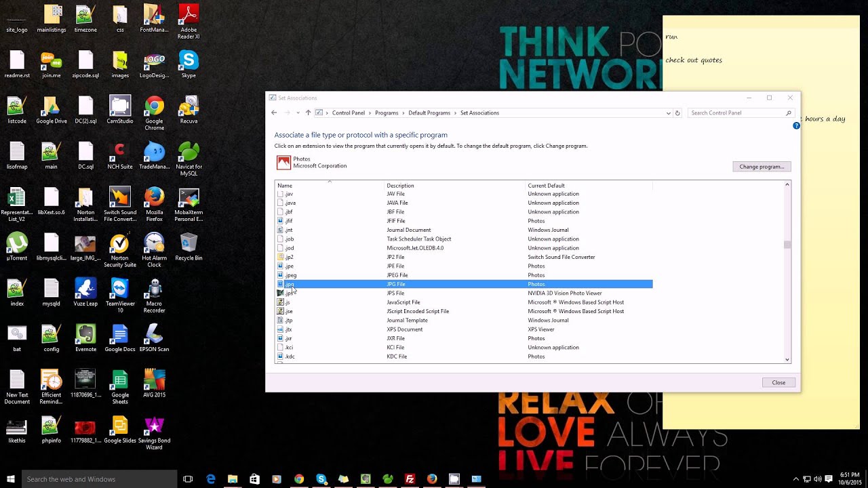868x488 pixels.
Task: Select the Google Sheets desktop icon
Action: (120, 386)
